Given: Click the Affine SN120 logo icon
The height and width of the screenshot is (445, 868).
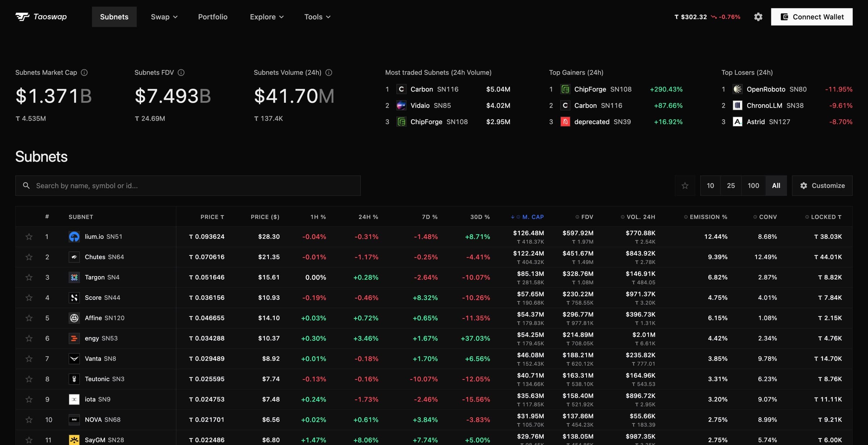Looking at the screenshot, I should (74, 318).
